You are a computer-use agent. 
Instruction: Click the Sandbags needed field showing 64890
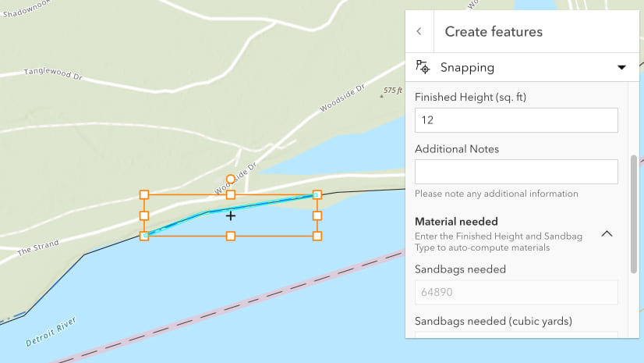(x=516, y=293)
